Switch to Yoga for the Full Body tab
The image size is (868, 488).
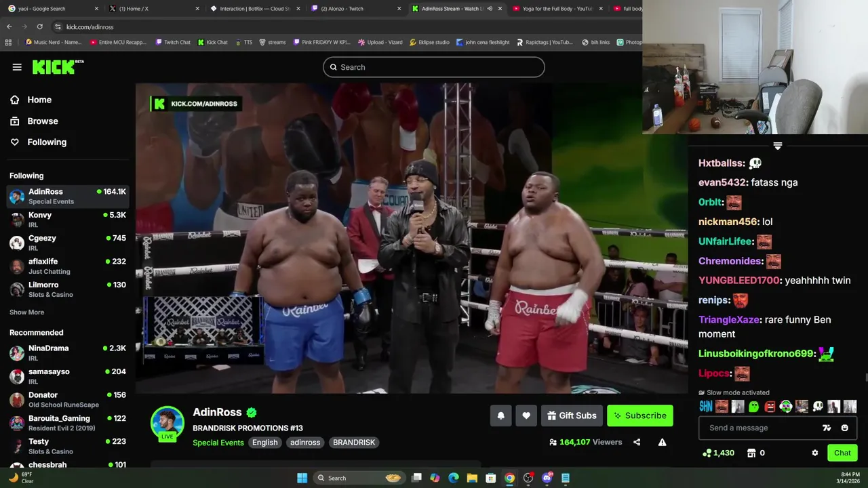point(557,9)
